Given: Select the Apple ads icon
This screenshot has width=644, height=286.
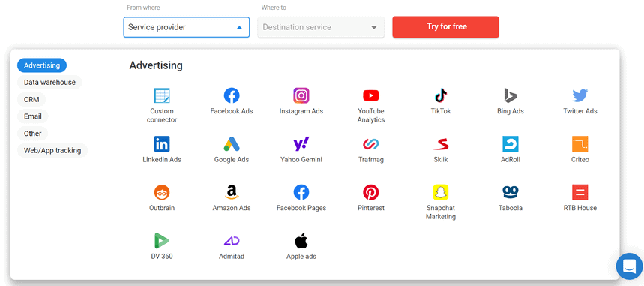Looking at the screenshot, I should click(x=301, y=241).
